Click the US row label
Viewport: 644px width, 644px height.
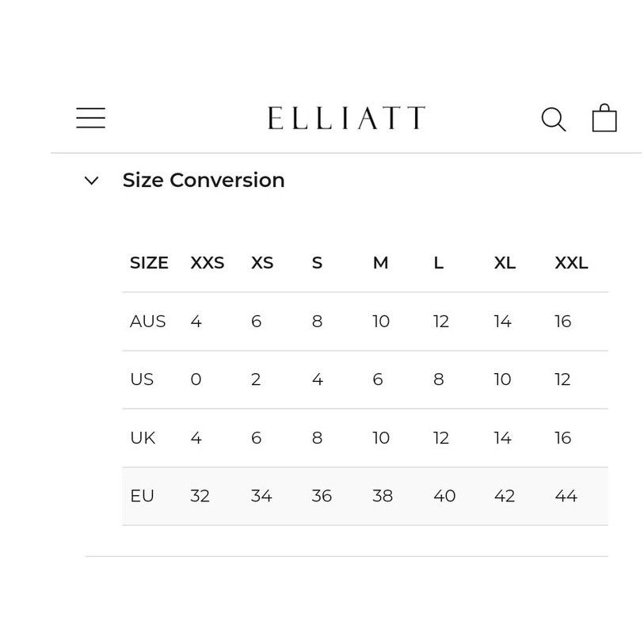click(x=142, y=379)
